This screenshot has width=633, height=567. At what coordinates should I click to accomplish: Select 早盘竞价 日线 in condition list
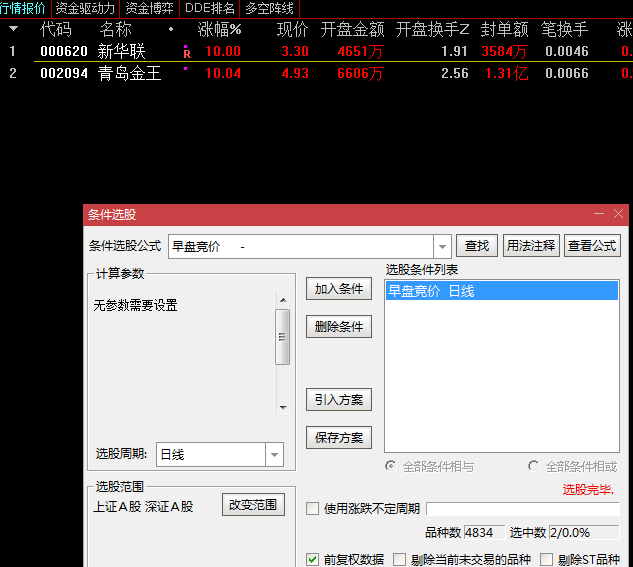point(501,291)
